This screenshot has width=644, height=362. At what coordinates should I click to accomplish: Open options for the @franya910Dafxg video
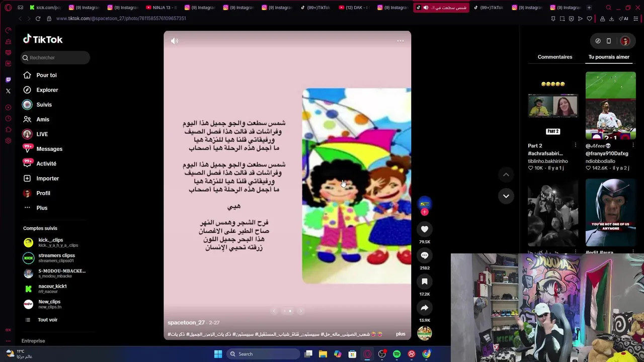pos(633,146)
